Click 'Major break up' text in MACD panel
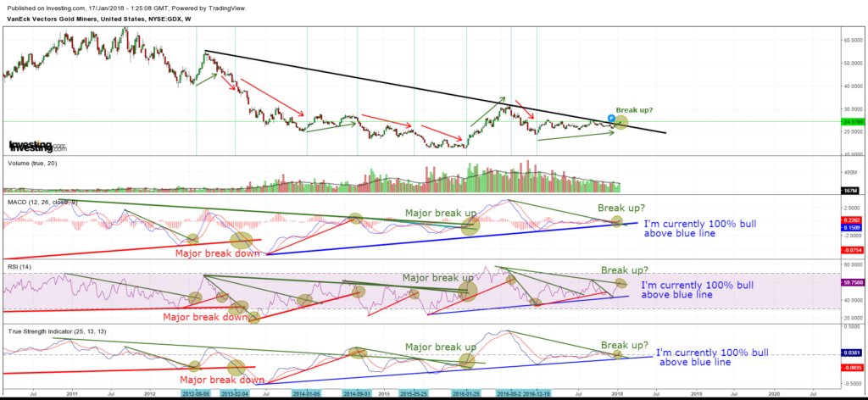 pos(441,213)
